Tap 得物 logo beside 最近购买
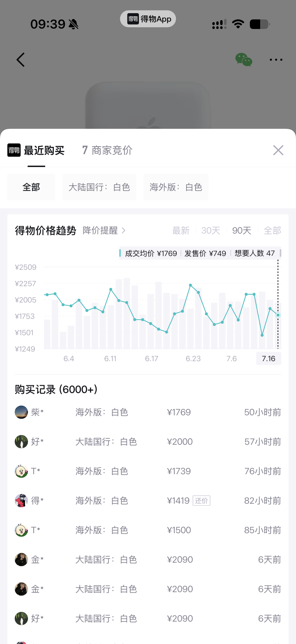296x644 pixels. click(14, 150)
